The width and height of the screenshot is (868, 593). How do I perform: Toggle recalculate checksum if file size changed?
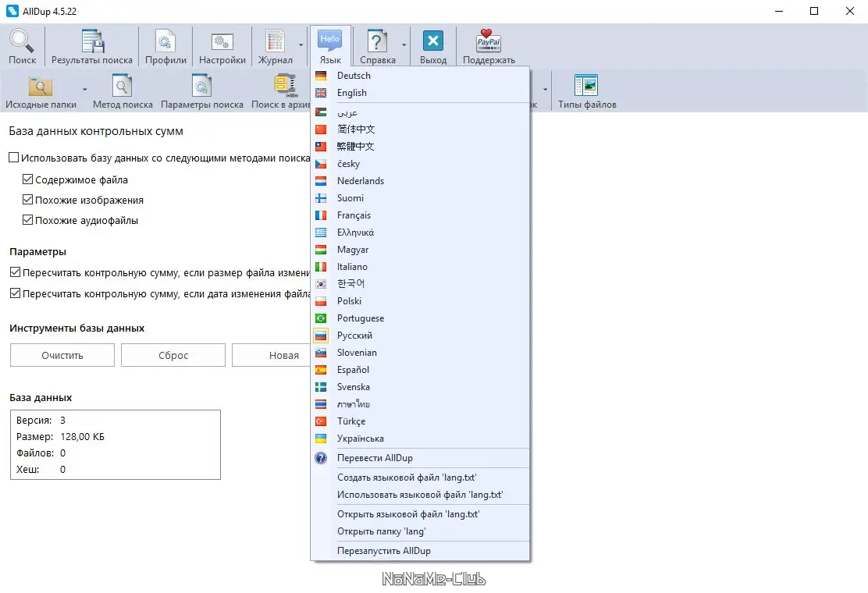pos(15,272)
